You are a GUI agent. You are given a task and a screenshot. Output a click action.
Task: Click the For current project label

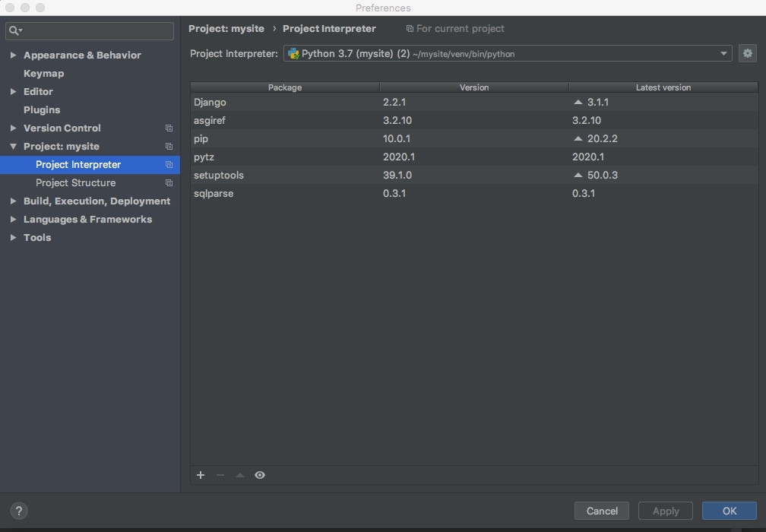click(x=461, y=29)
